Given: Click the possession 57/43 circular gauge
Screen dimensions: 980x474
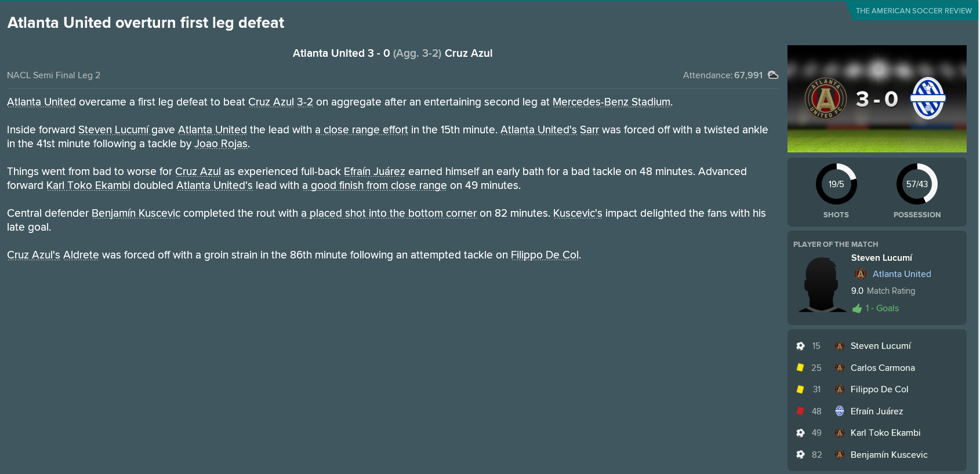Looking at the screenshot, I should click(x=917, y=184).
